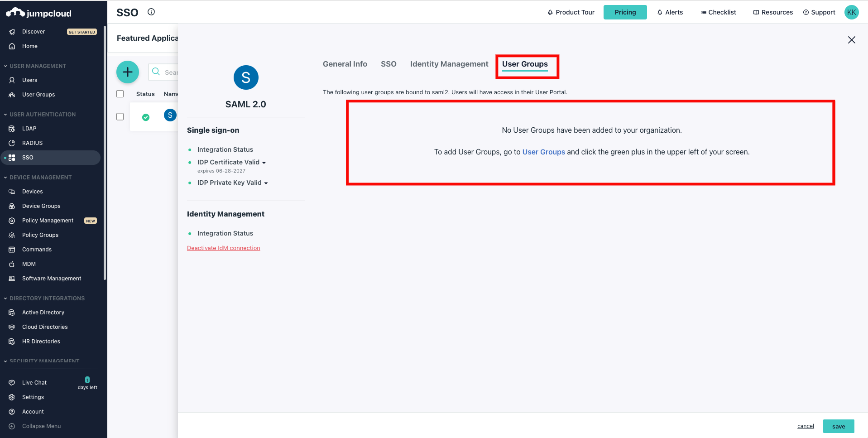Open Alerts in top bar
This screenshot has width=868, height=438.
pos(670,12)
